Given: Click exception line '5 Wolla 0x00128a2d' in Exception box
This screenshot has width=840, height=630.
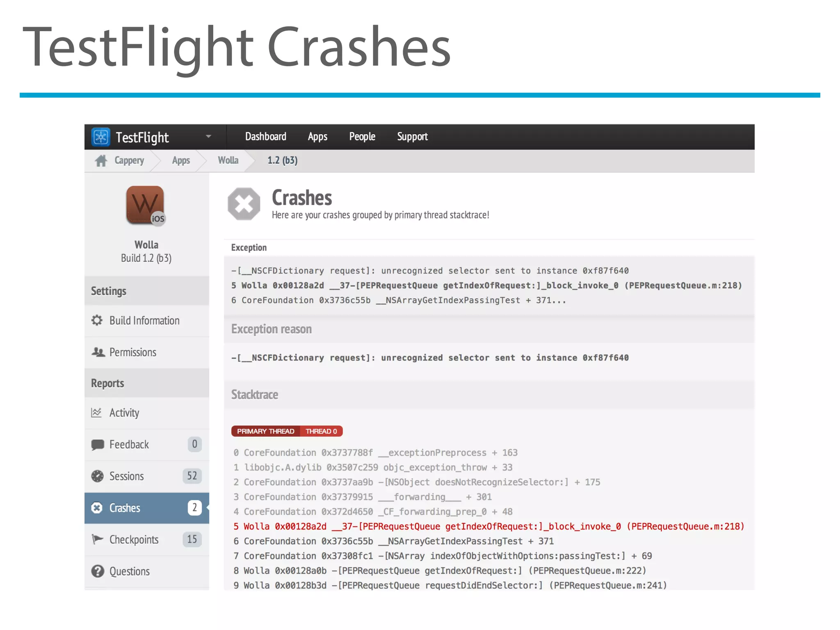Looking at the screenshot, I should click(486, 285).
